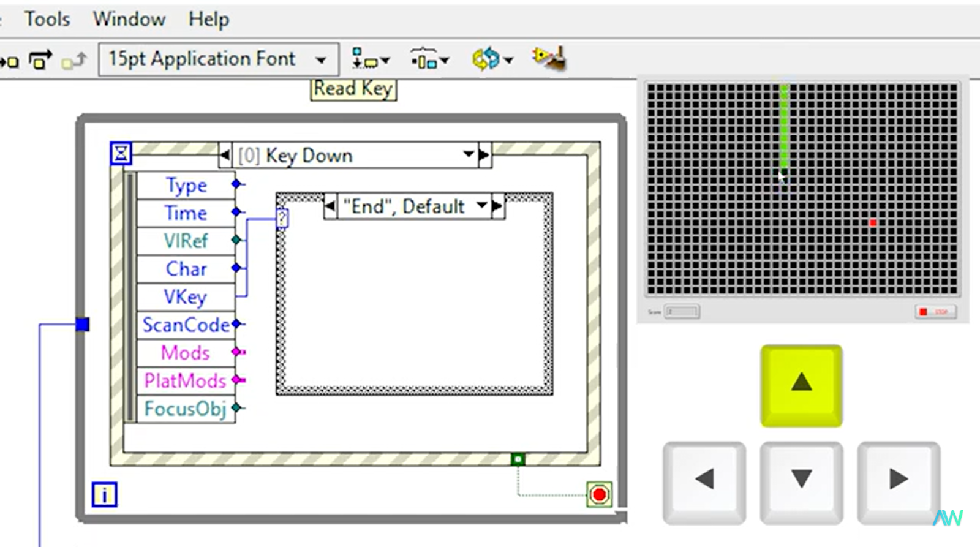Click the STOP button in the game panel
Screen dimensions: 980x547
[935, 312]
